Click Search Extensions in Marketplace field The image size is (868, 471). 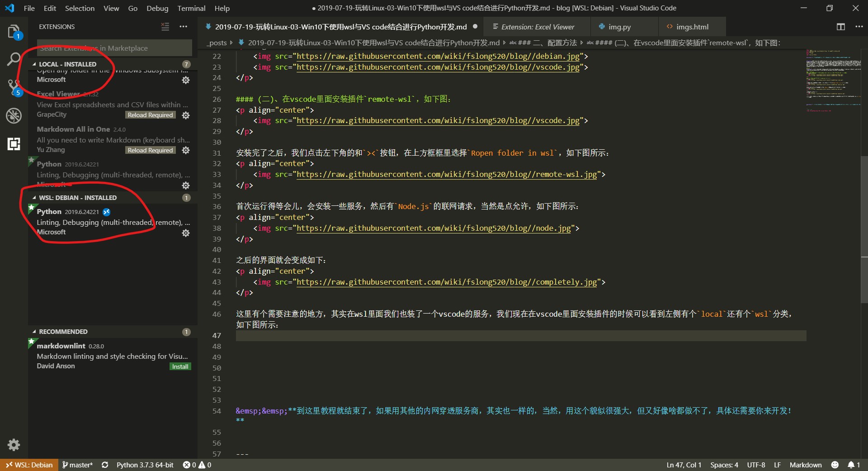[114, 48]
